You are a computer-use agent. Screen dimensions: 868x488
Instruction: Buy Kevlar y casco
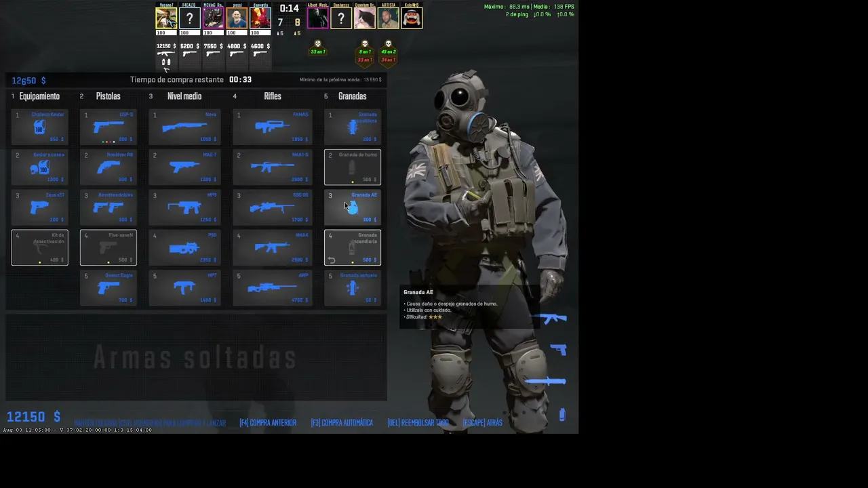coord(39,167)
